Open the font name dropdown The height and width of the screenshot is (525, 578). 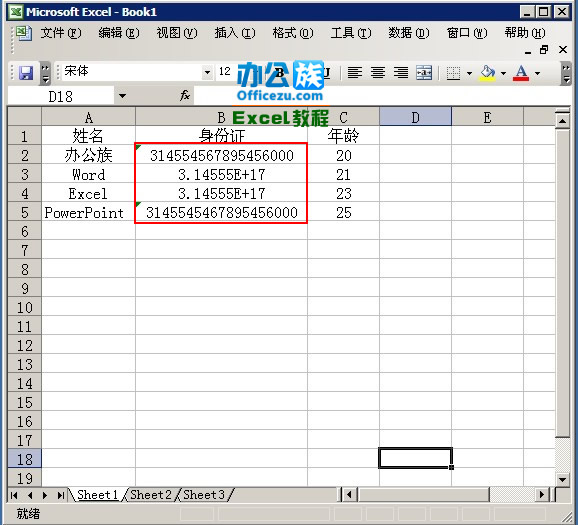click(208, 72)
